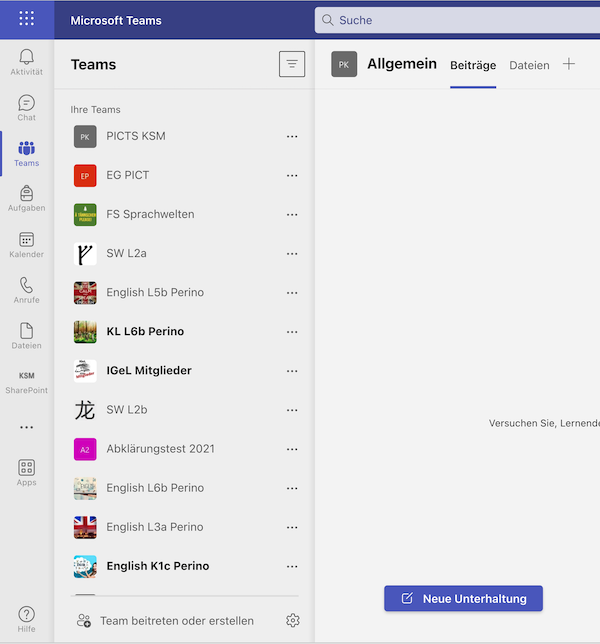Open team management settings gear
The height and width of the screenshot is (644, 600).
(x=292, y=621)
